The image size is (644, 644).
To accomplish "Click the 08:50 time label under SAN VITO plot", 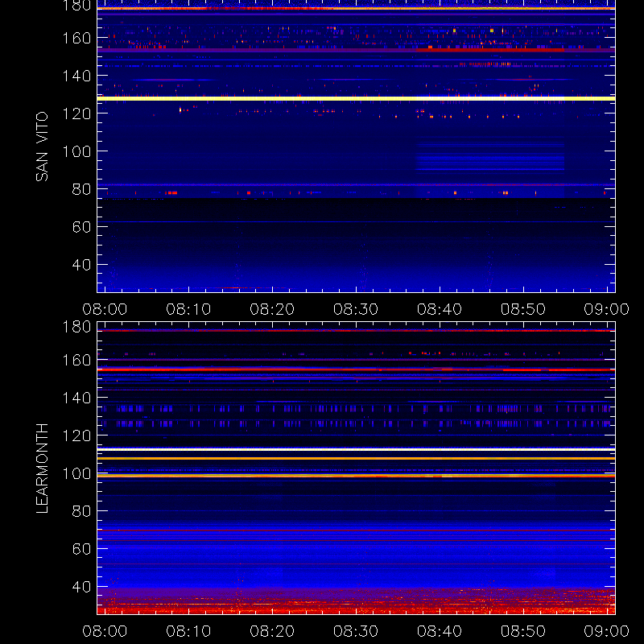I will coord(522,309).
